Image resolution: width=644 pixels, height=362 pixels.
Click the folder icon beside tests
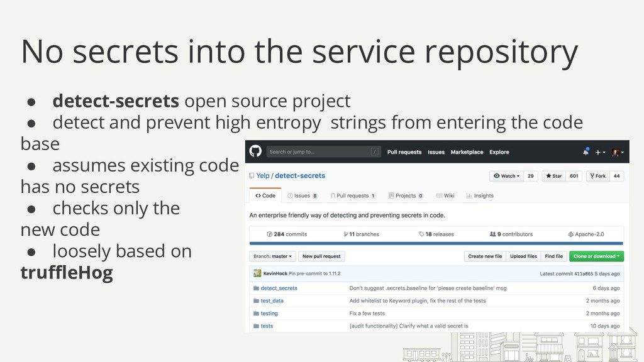[257, 326]
